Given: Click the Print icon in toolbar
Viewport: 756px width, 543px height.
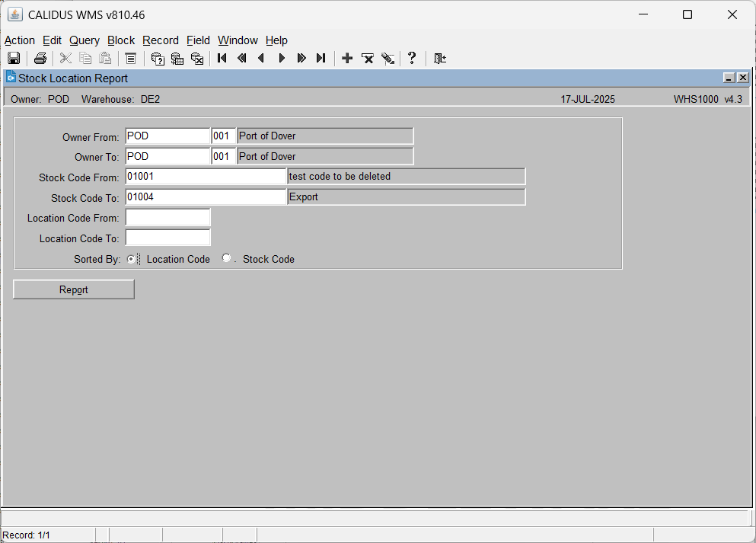Looking at the screenshot, I should [40, 59].
